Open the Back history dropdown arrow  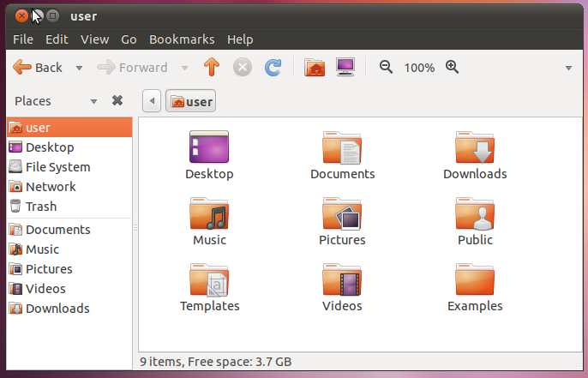click(79, 68)
